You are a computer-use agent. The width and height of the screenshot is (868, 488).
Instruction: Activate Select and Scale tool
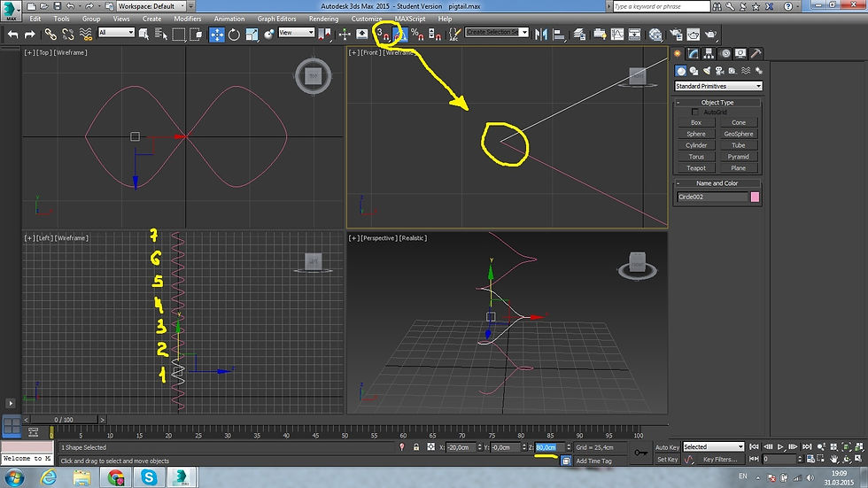pyautogui.click(x=252, y=35)
